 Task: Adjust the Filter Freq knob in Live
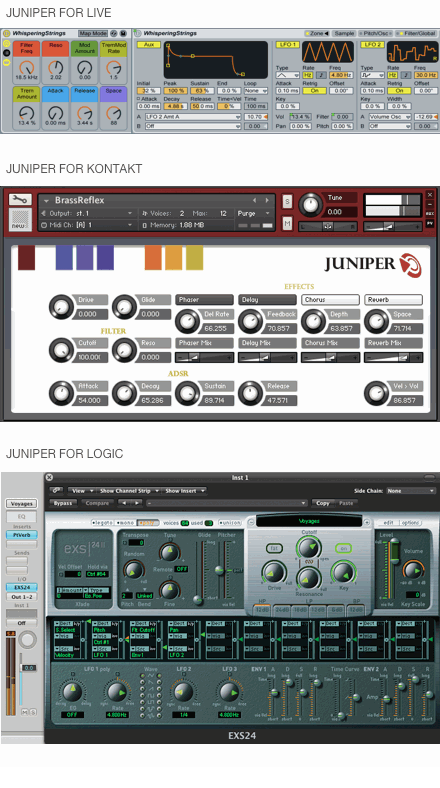coord(26,67)
